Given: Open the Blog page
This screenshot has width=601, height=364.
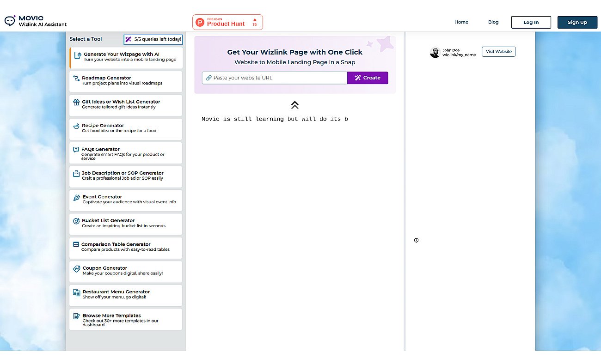Looking at the screenshot, I should [x=493, y=22].
